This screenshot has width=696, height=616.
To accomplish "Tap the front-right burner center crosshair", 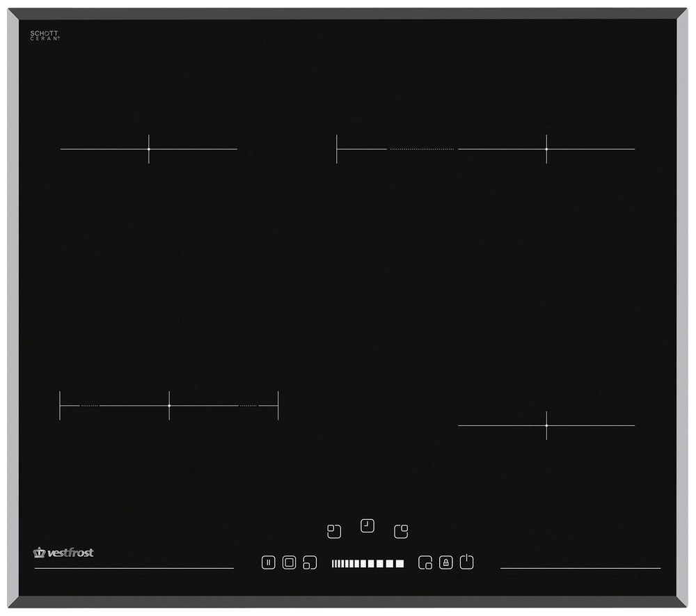I will (546, 425).
